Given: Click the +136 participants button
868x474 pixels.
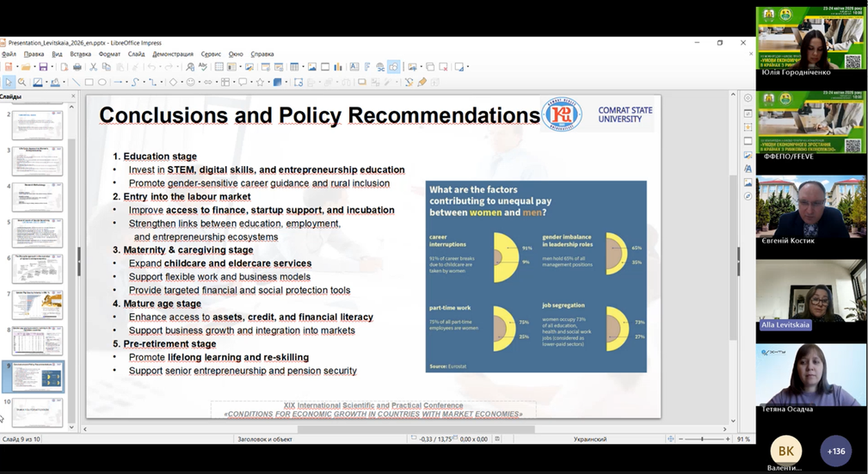Looking at the screenshot, I should (x=835, y=451).
